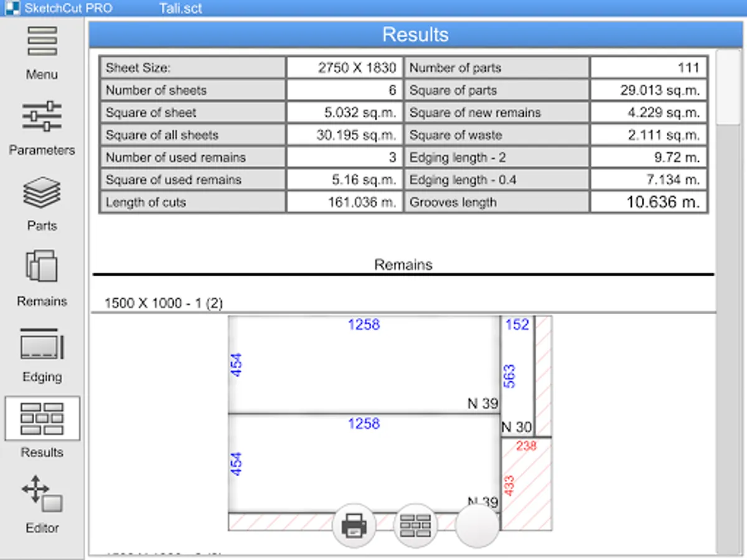This screenshot has height=560, width=747.
Task: Open the Parts stacked layers icon
Action: point(42,192)
